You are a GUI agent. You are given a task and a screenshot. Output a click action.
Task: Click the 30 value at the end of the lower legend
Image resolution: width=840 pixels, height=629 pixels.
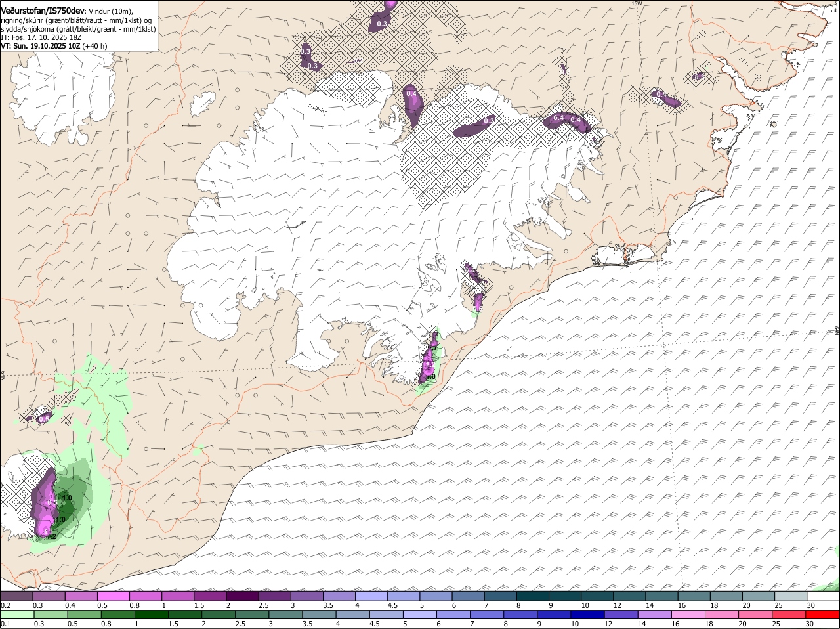click(x=809, y=624)
